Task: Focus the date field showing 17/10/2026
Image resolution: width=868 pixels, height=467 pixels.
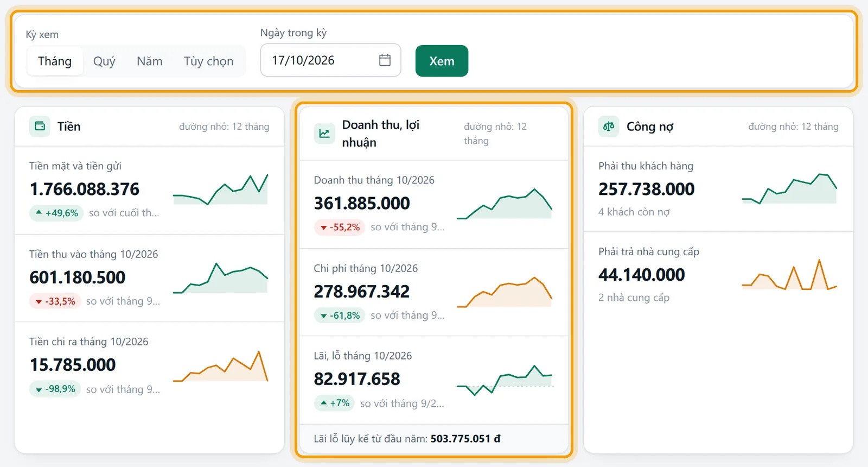Action: [330, 60]
